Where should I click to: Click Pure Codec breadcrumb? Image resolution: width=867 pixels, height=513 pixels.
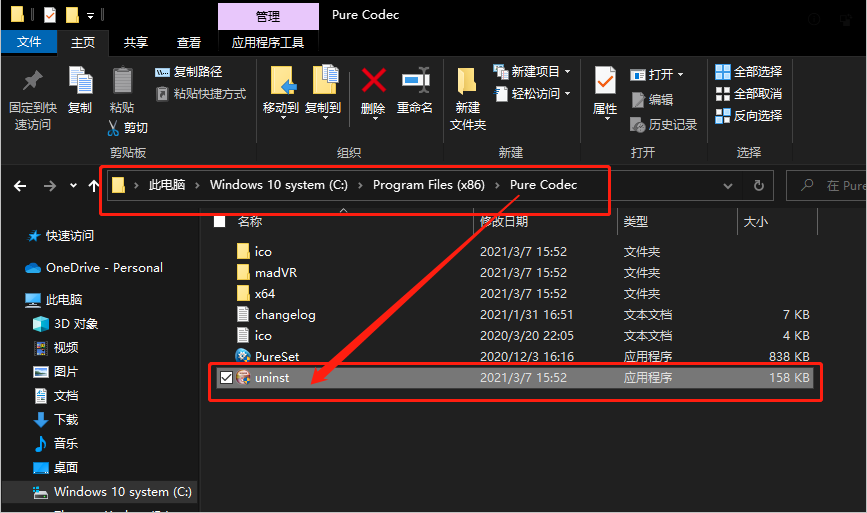pos(543,185)
